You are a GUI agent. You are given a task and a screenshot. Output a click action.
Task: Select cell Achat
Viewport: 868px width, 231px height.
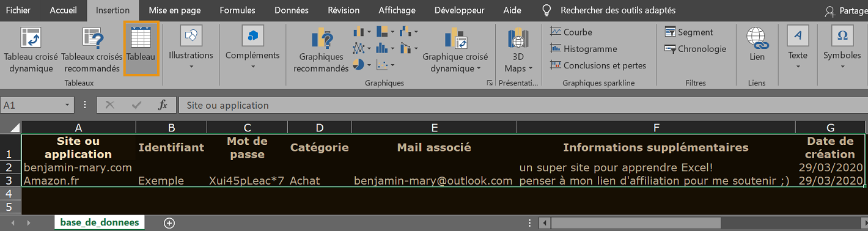tap(320, 180)
